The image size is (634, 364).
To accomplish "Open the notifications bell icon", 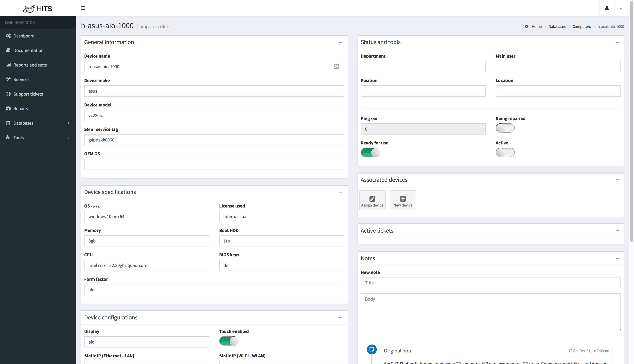I will 607,8.
